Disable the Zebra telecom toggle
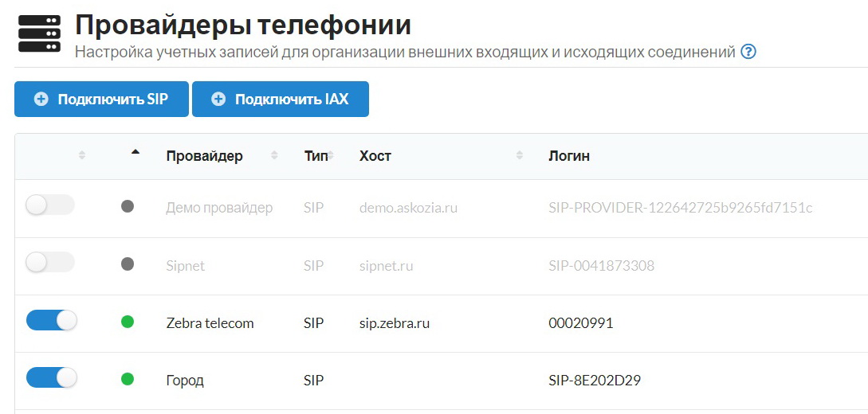Image resolution: width=868 pixels, height=414 pixels. [51, 321]
